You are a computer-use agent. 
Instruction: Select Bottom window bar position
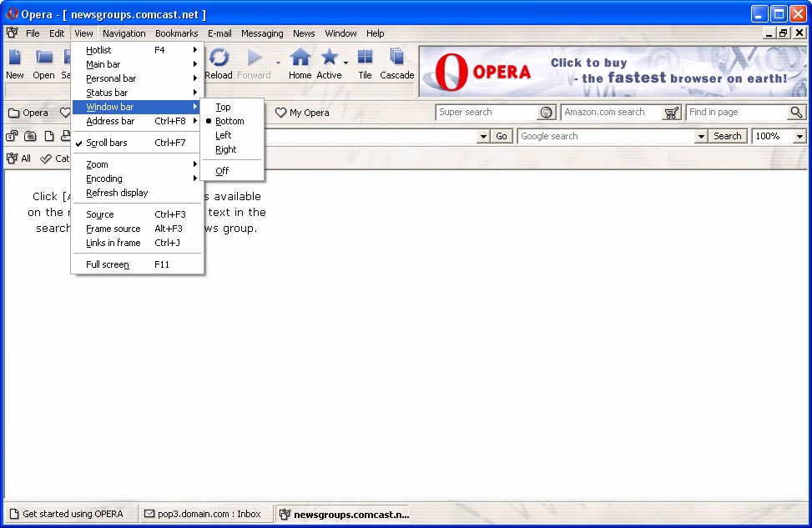coord(229,121)
